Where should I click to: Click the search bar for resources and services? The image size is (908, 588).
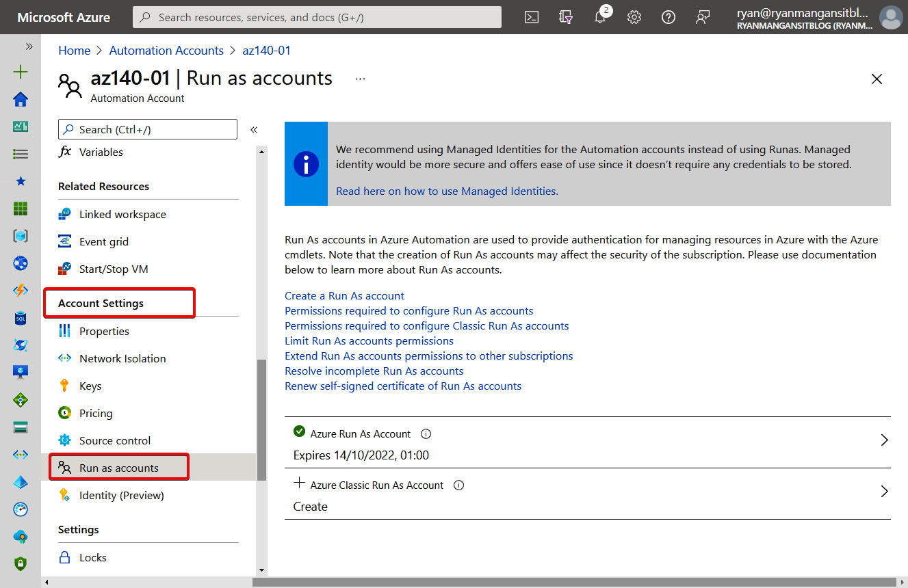[x=317, y=17]
